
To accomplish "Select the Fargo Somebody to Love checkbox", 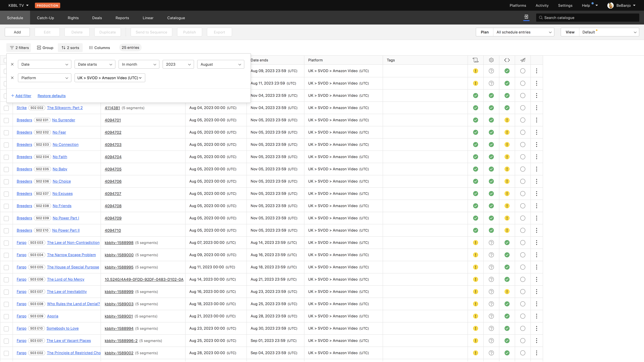I will point(6,329).
